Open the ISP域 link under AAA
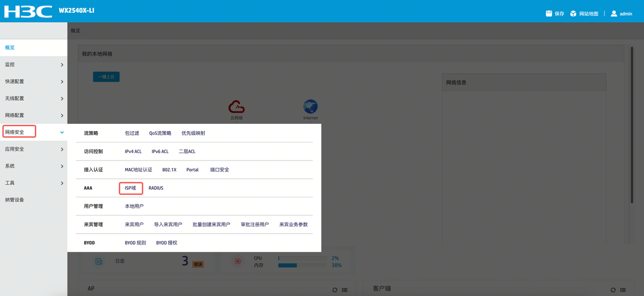The width and height of the screenshot is (644, 296). pos(130,188)
